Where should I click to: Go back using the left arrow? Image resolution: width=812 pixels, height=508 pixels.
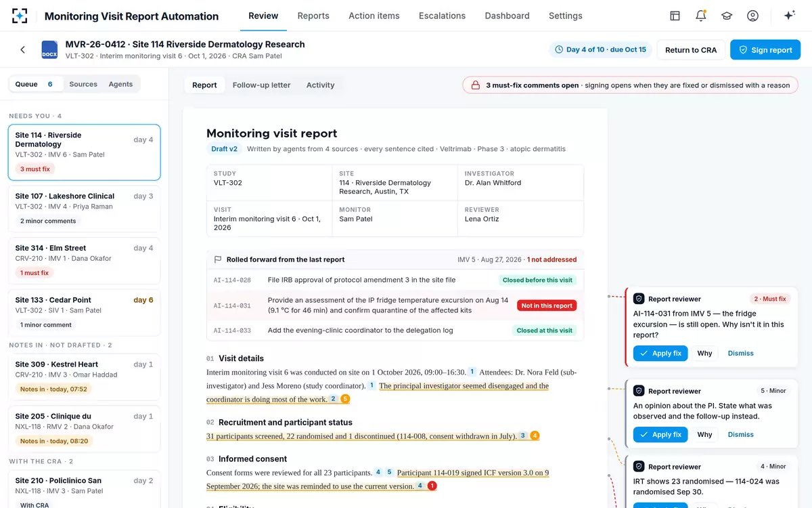(22, 49)
